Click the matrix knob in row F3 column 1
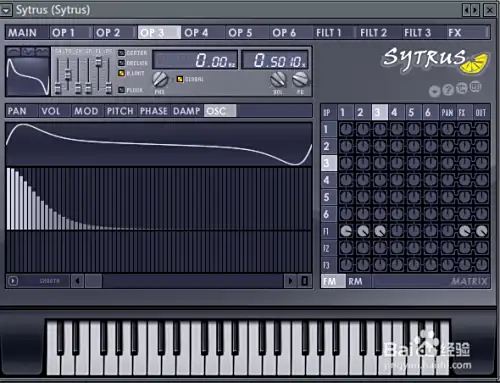The width and height of the screenshot is (500, 383). 346,265
